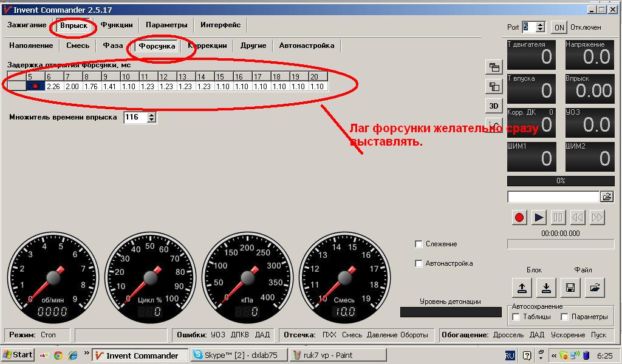
Task: Click the 3D table view button
Action: point(494,106)
